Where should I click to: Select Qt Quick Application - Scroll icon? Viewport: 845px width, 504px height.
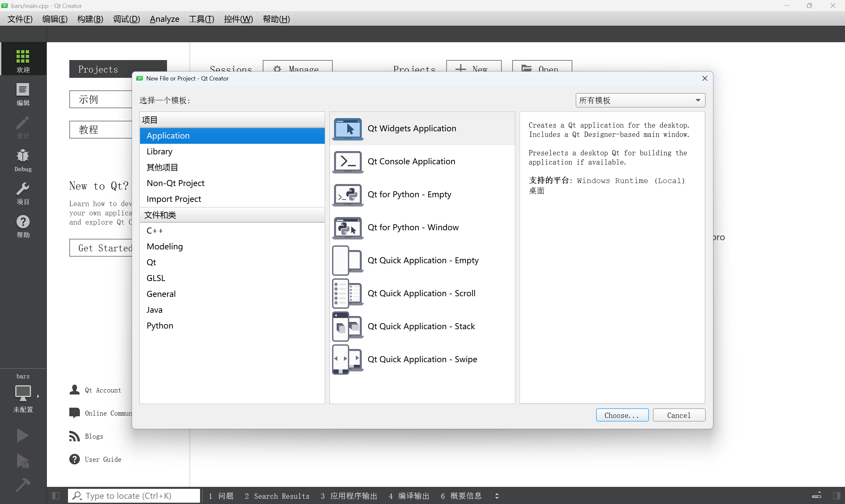pos(348,294)
